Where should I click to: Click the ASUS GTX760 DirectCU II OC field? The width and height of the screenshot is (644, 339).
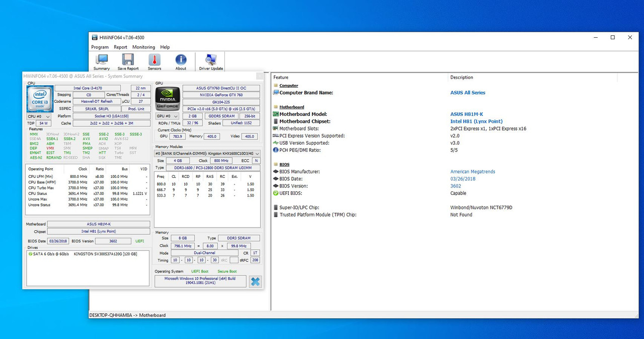[221, 88]
